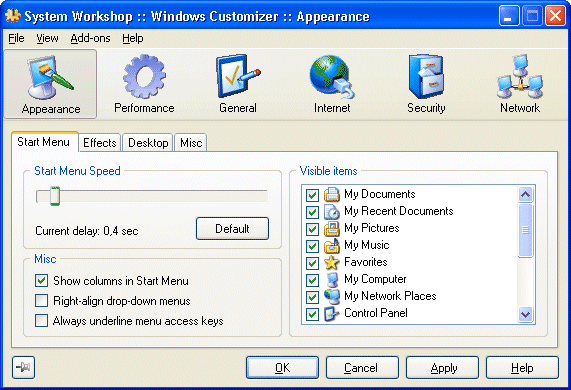Select the My Pictures list label
Viewport: 571px width, 390px height.
click(372, 229)
